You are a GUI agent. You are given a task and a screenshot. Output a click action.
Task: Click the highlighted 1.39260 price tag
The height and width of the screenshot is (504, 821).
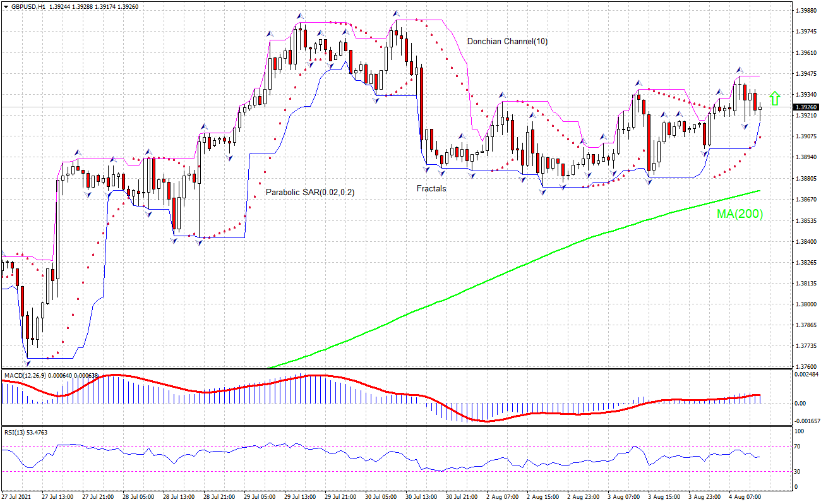807,107
